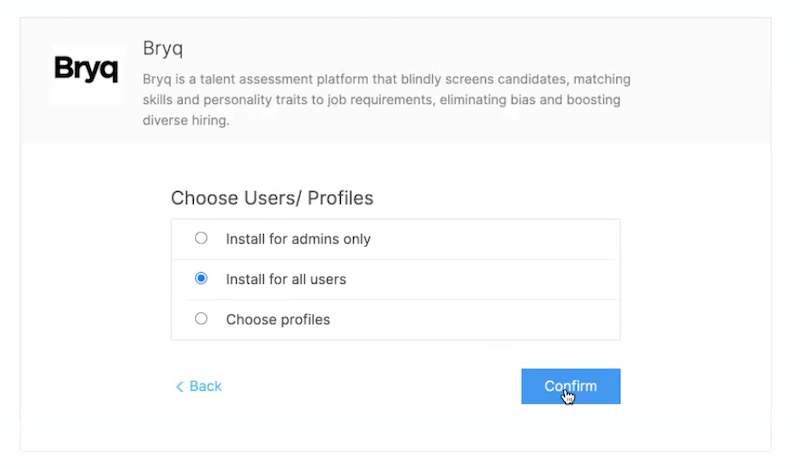
Task: Click the Bryq logo image
Action: (86, 70)
